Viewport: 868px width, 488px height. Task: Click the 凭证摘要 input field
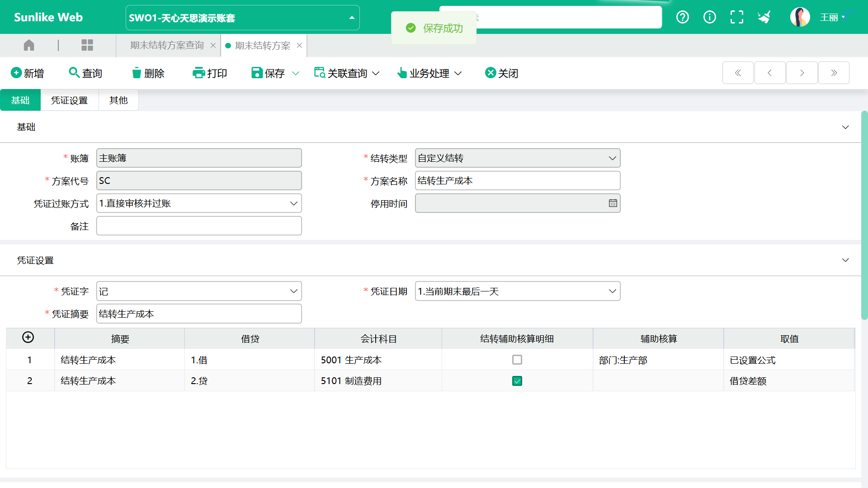click(x=199, y=314)
